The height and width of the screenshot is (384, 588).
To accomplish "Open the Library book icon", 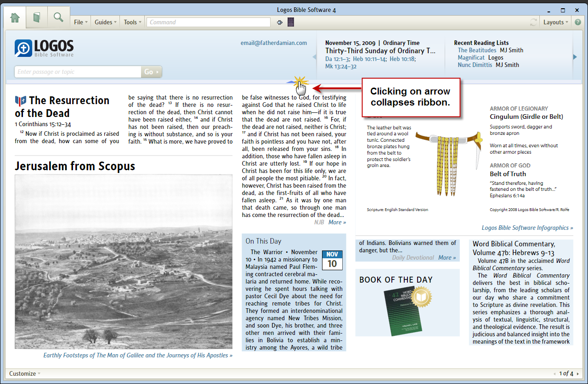I will (x=37, y=18).
